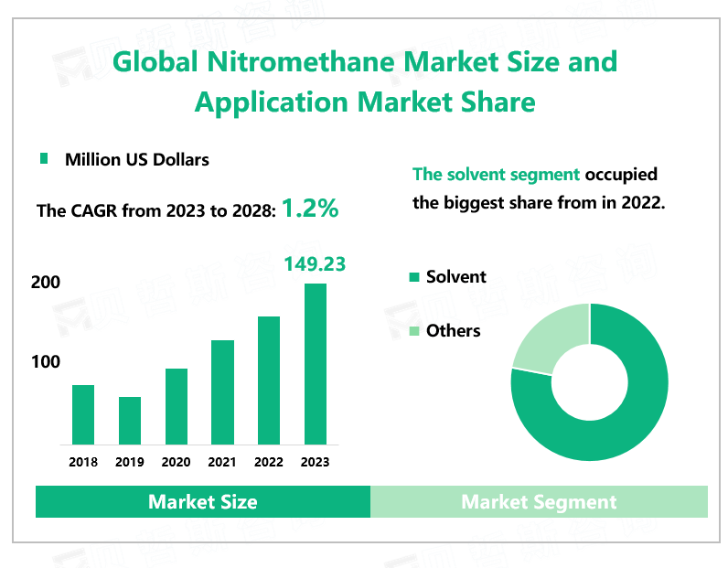This screenshot has width=728, height=568.
Task: Click the 2020 x-axis label
Action: (176, 462)
